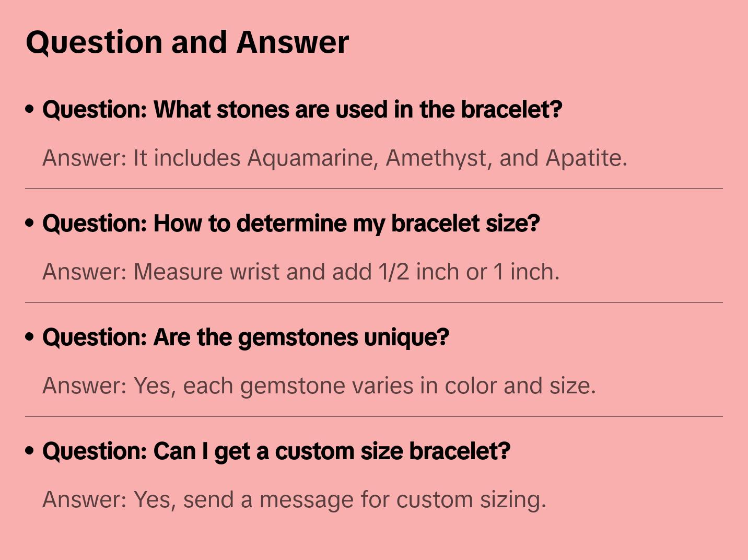Select the custom size bracelet question
This screenshot has width=748, height=560.
(x=276, y=451)
